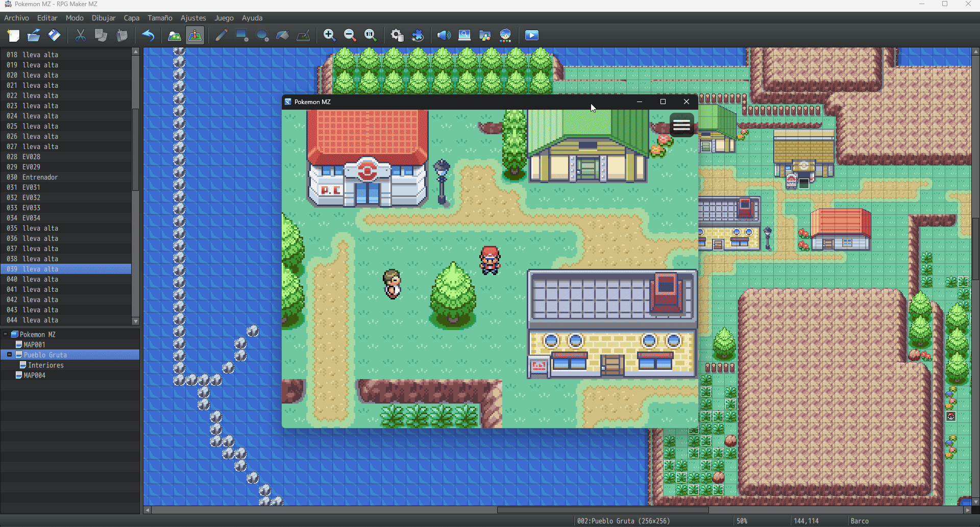Viewport: 980px width, 527px height.
Task: Paste using the toolbar clipboard icon
Action: 121,35
